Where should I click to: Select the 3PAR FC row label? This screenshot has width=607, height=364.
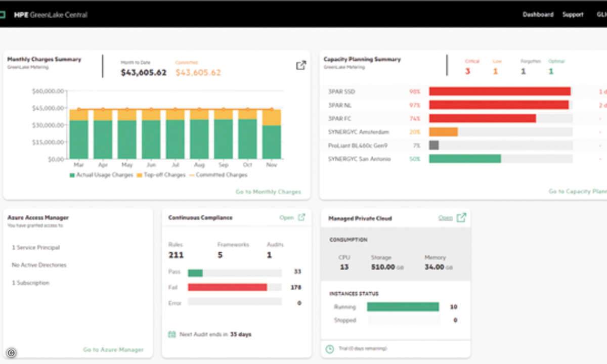[x=340, y=119]
